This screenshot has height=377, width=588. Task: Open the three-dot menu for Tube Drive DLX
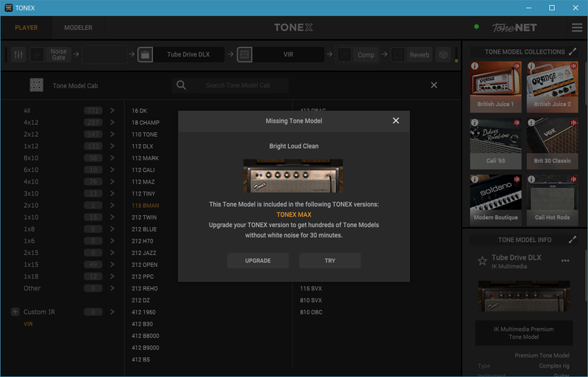coord(565,261)
